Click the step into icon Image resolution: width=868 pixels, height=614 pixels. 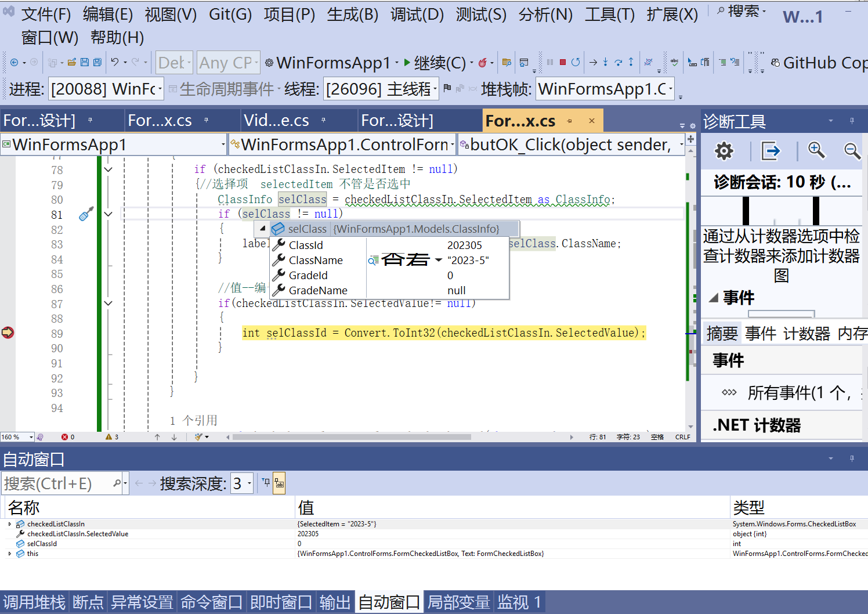tap(605, 62)
